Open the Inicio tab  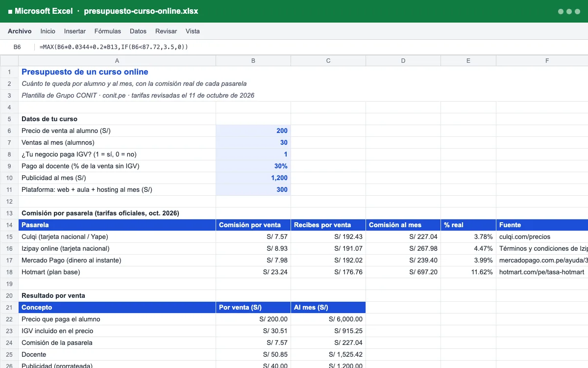click(x=48, y=31)
